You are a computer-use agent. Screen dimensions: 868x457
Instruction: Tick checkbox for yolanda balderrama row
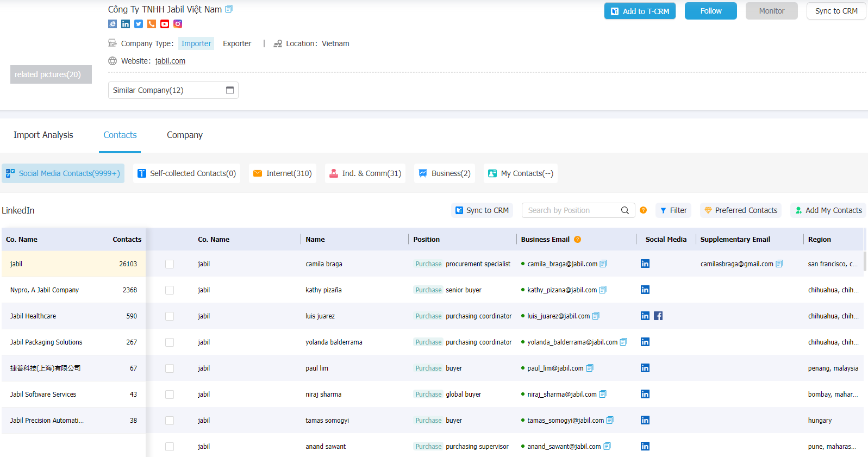pyautogui.click(x=170, y=342)
